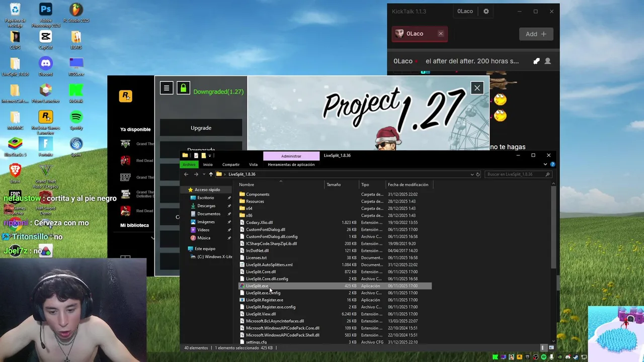The image size is (644, 362).
Task: Open the KickTalk user icon beside stream title
Action: (548, 61)
